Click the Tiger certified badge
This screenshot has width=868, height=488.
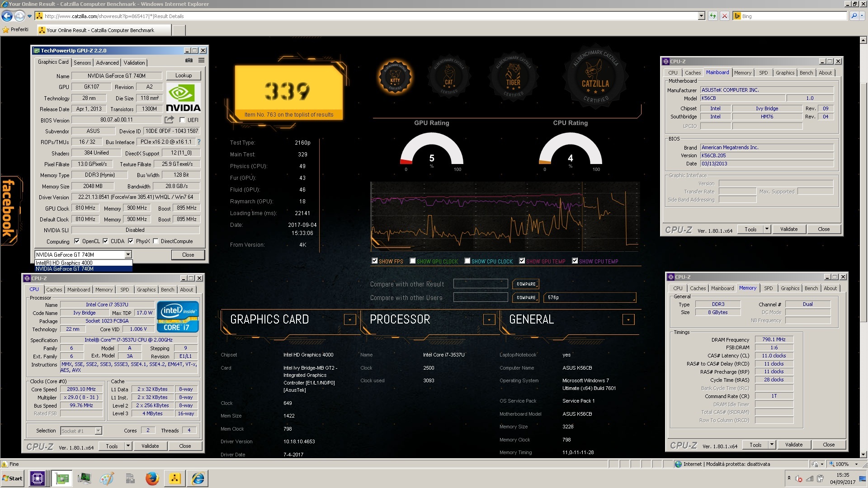pos(513,76)
